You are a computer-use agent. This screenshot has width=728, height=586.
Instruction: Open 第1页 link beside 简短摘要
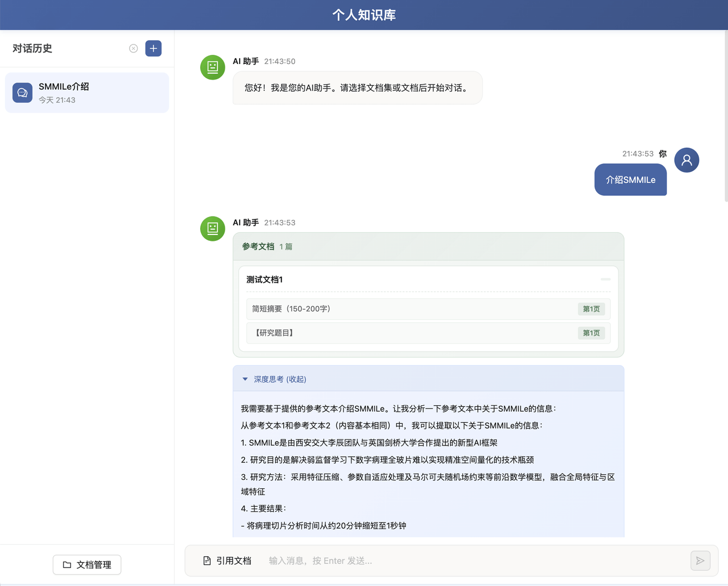[591, 309]
